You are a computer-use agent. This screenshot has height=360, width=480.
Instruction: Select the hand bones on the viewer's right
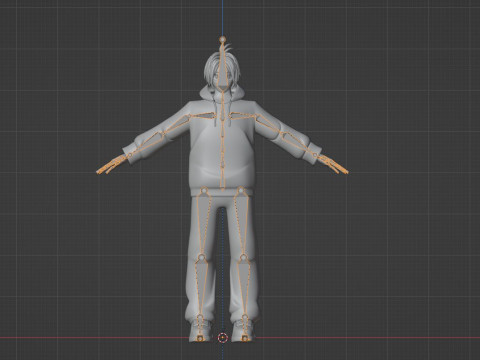coord(333,165)
